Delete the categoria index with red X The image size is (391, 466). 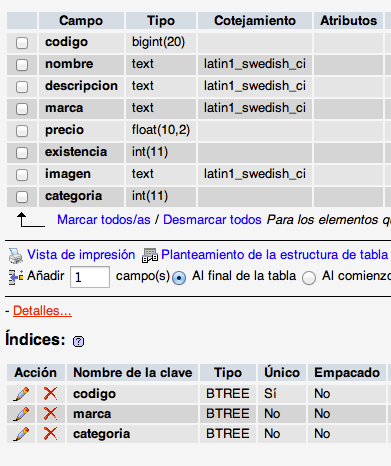tap(50, 434)
